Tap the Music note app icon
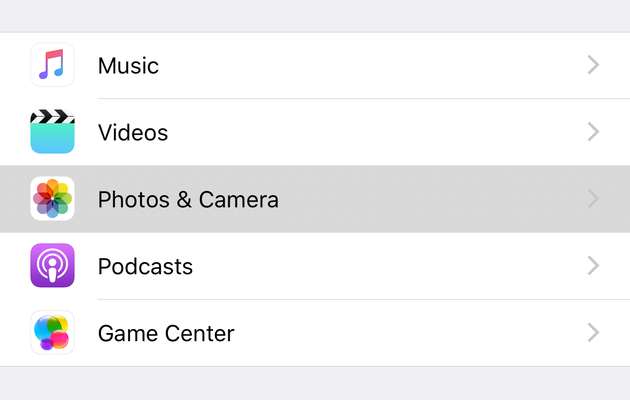The image size is (630, 400). (x=52, y=65)
